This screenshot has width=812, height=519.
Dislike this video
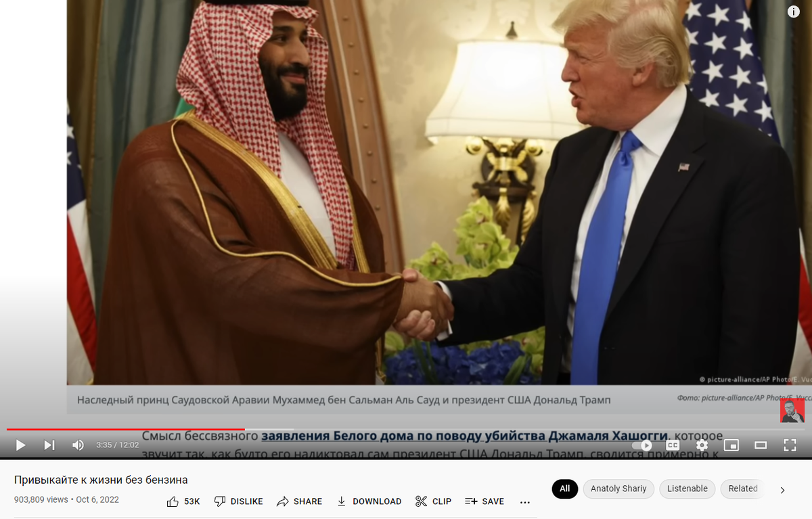point(238,501)
